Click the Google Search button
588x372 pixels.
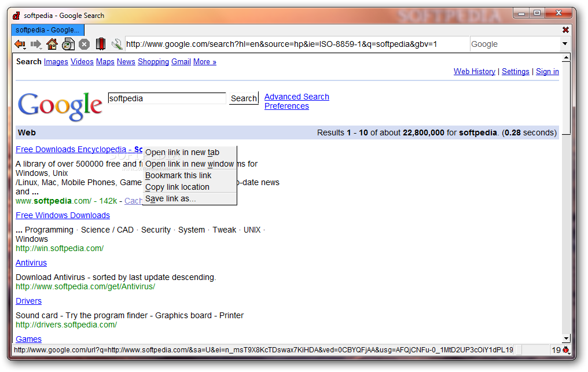coord(244,98)
